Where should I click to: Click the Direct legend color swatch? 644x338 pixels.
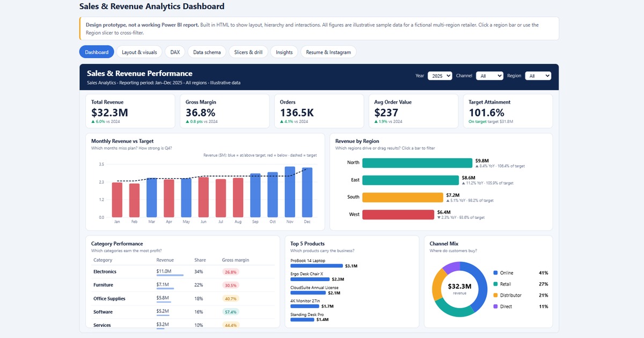tap(495, 306)
